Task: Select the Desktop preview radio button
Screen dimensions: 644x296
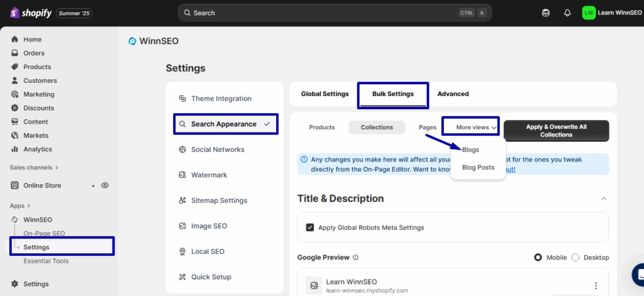Action: (x=575, y=258)
